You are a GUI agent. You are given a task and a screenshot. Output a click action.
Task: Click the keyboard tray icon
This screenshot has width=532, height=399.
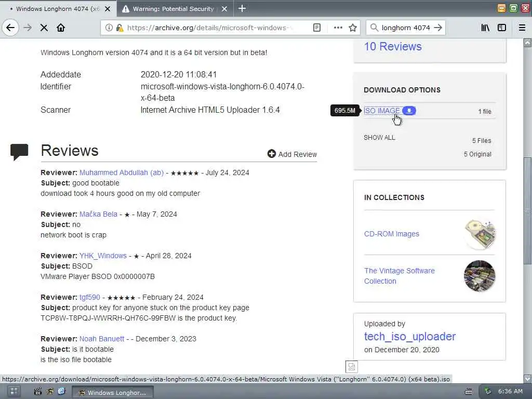[469, 392]
